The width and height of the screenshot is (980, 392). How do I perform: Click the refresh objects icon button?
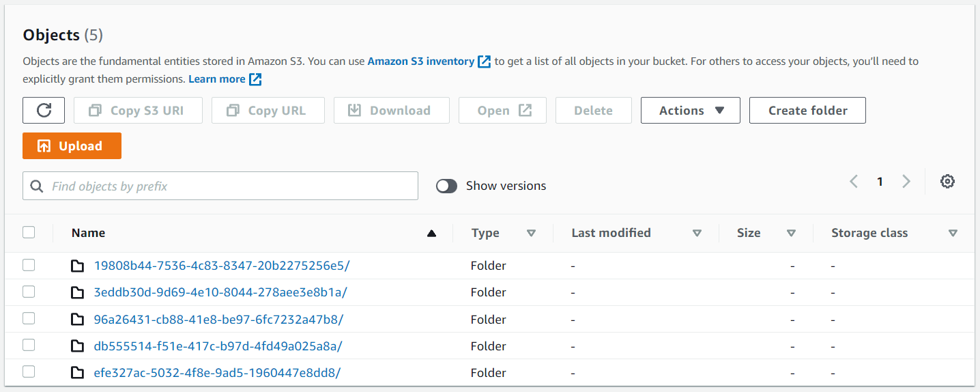44,111
